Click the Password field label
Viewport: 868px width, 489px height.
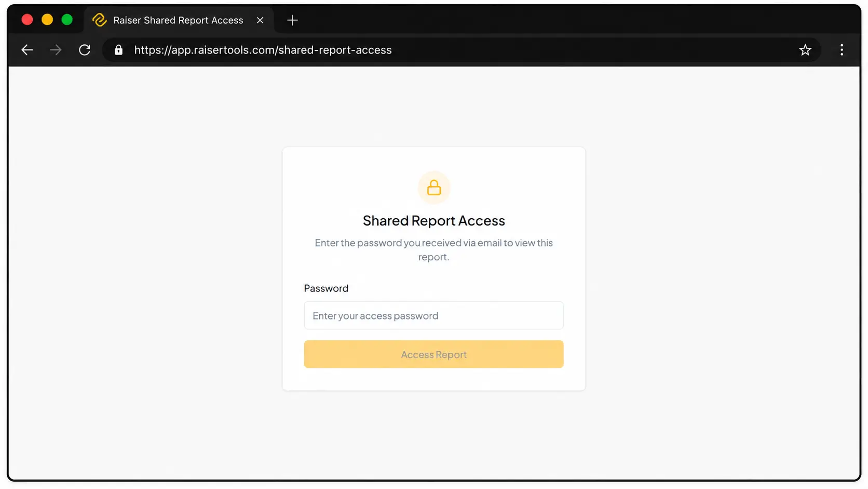coord(326,288)
